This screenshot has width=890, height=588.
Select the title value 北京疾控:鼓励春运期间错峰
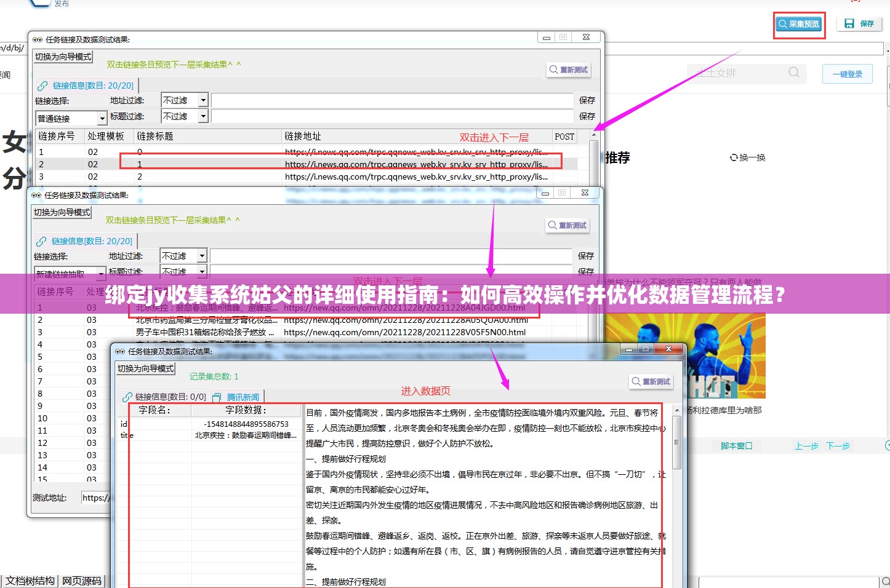click(x=246, y=435)
